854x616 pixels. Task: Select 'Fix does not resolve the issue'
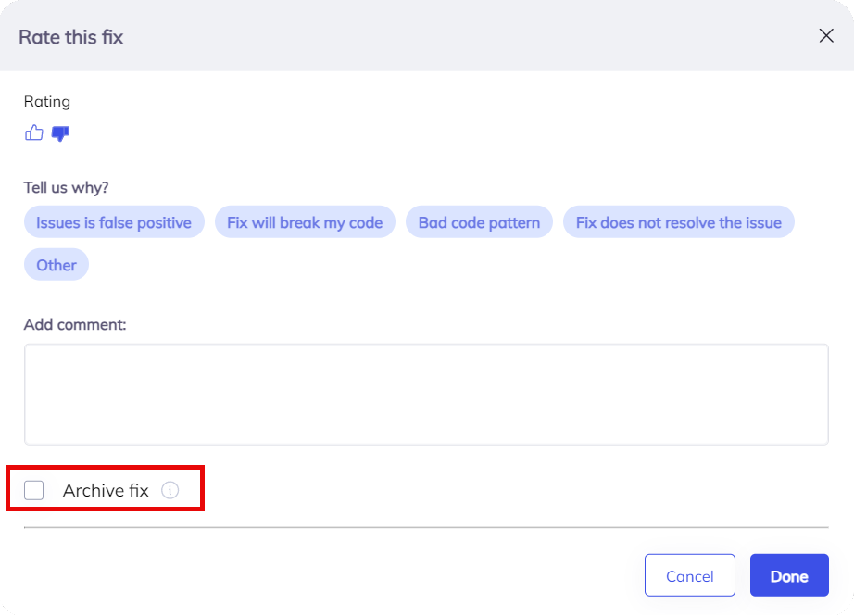tap(678, 222)
